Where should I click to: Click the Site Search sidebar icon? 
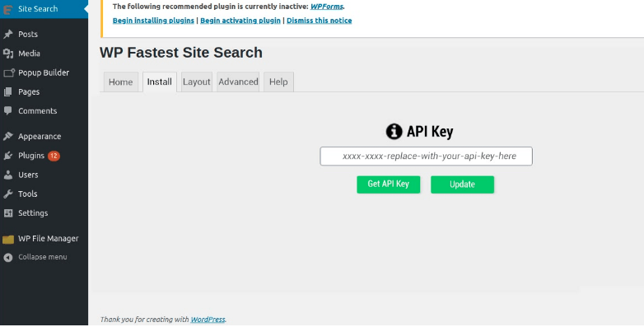tap(7, 9)
